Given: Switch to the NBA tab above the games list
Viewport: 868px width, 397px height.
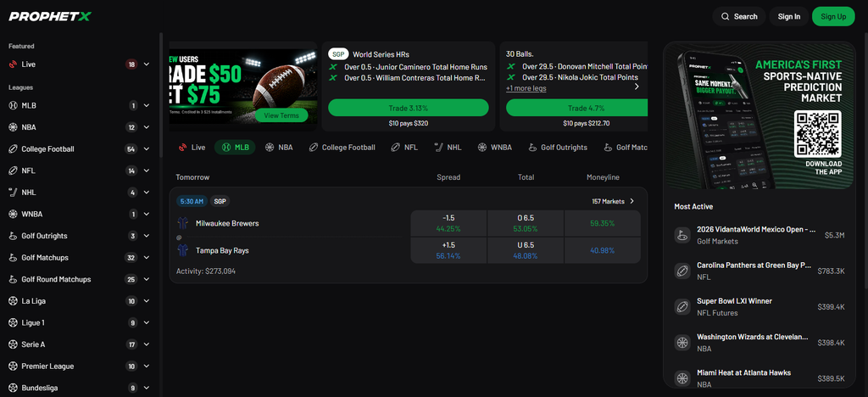Looking at the screenshot, I should [x=279, y=148].
